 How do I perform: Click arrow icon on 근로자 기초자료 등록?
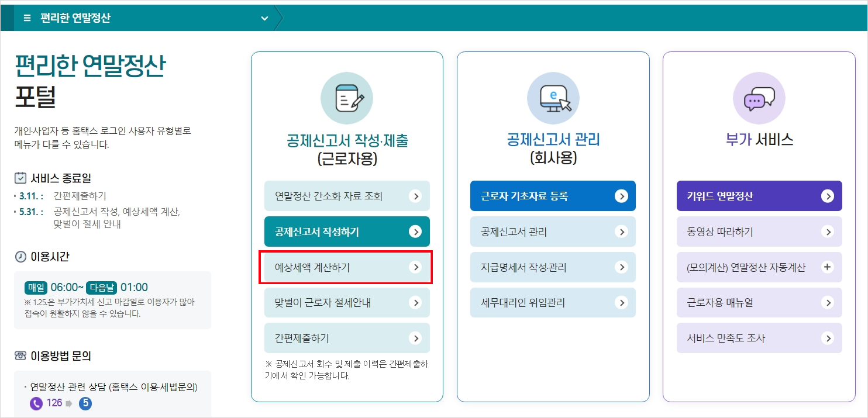(x=621, y=196)
